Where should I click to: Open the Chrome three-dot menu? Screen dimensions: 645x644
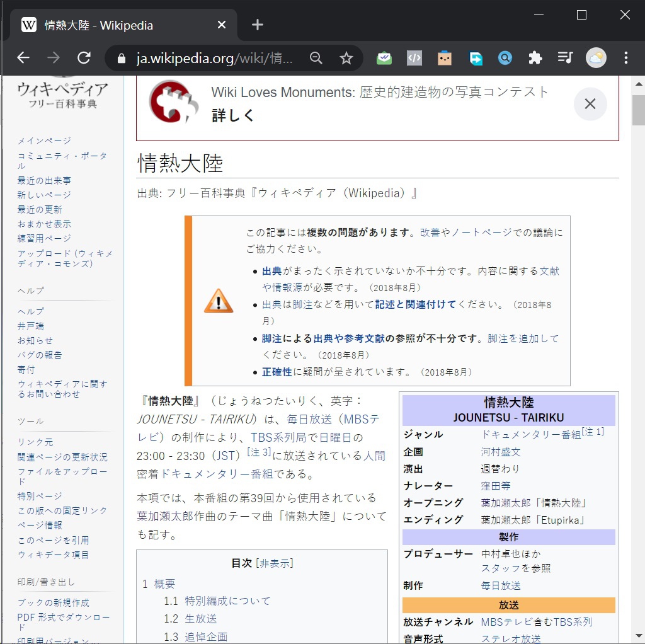click(x=626, y=58)
